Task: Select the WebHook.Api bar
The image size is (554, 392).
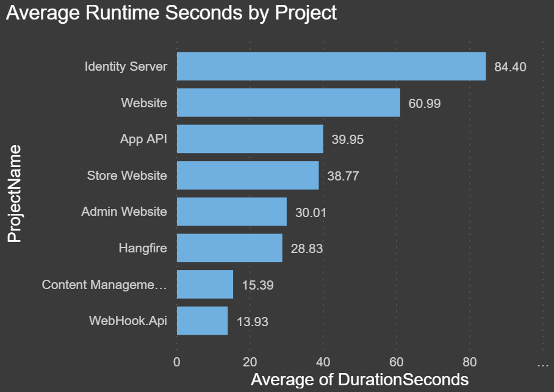Action: tap(202, 321)
